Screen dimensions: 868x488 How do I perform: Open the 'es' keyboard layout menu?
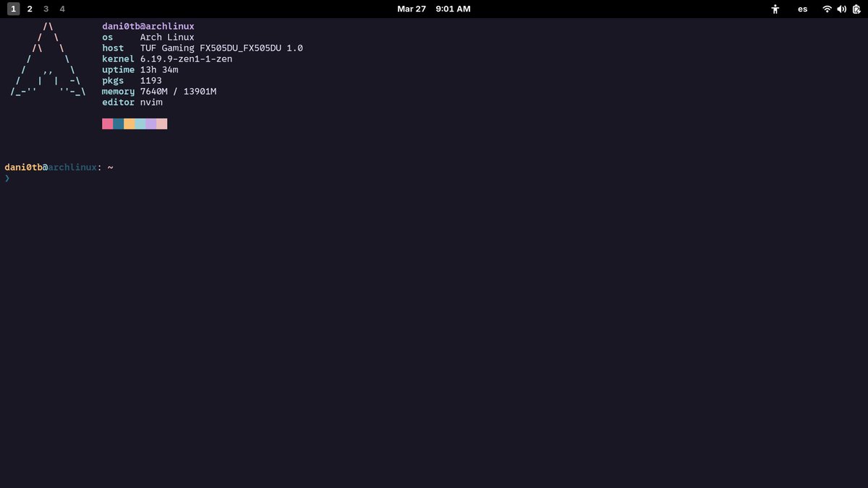(803, 9)
